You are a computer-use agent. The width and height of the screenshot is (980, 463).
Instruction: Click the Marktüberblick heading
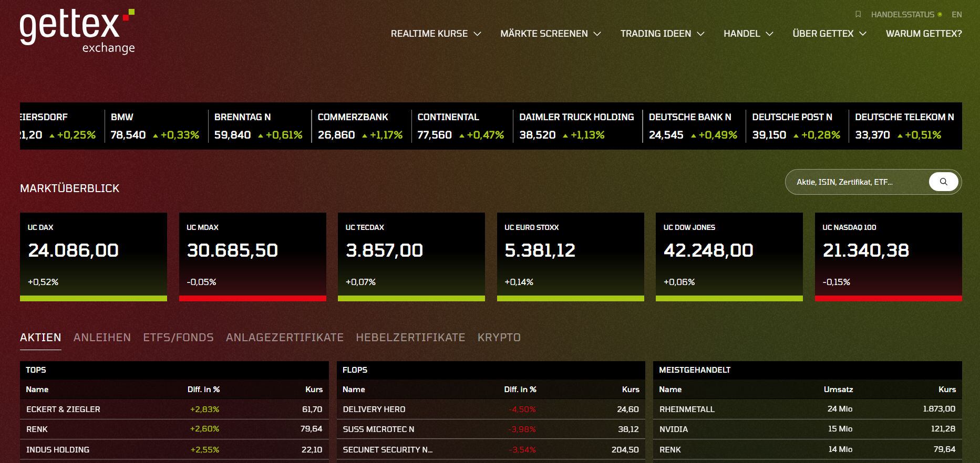(70, 188)
